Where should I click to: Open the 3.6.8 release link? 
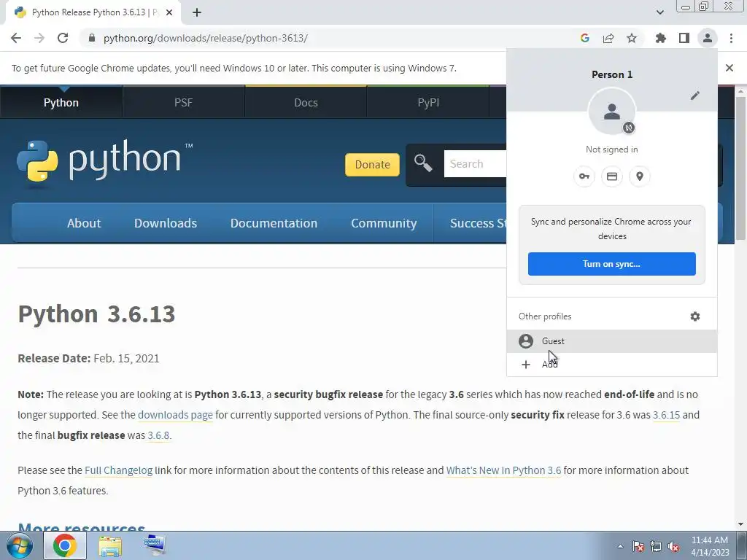(x=158, y=435)
